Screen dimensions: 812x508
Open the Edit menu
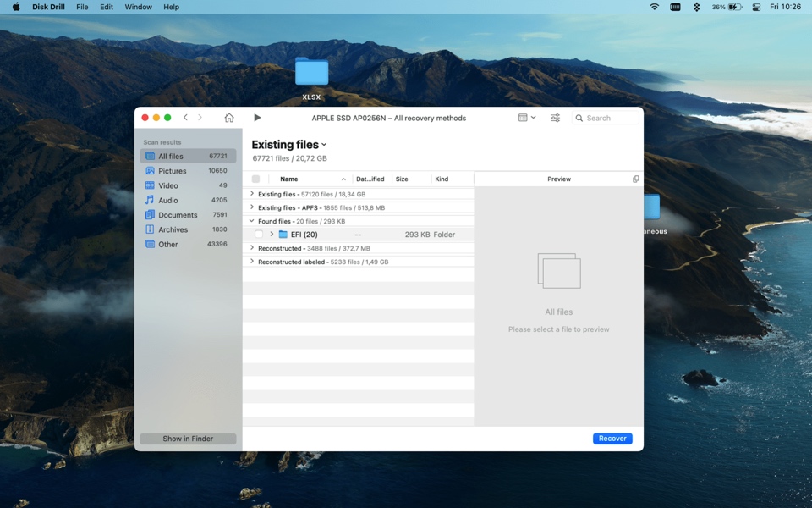coord(107,7)
